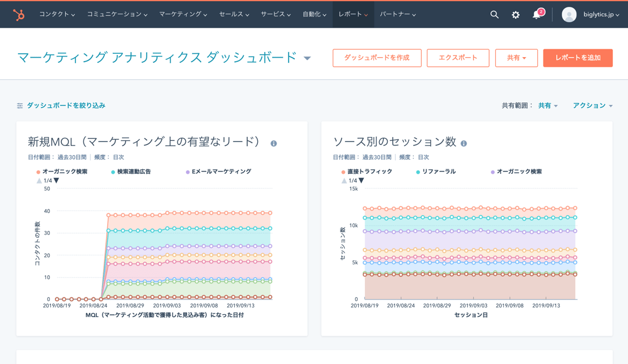Click ダッシュボードを作成 button
Screen dimensions: 628x364
(x=377, y=58)
